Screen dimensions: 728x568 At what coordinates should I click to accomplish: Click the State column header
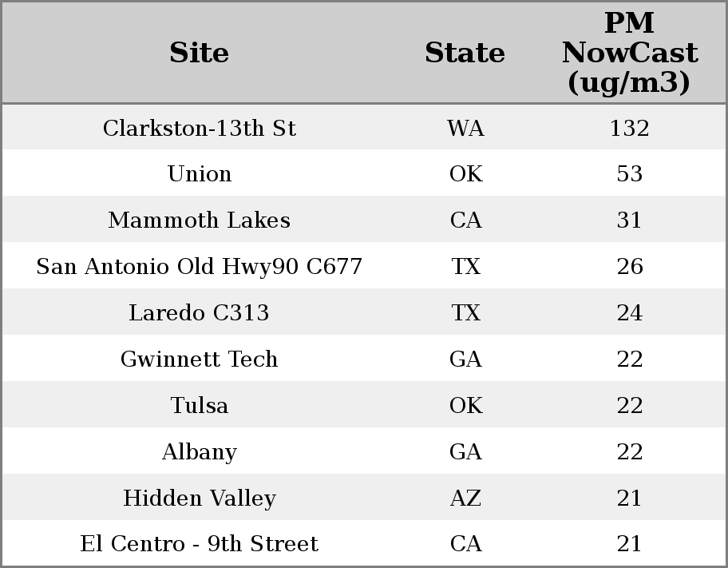tap(465, 53)
